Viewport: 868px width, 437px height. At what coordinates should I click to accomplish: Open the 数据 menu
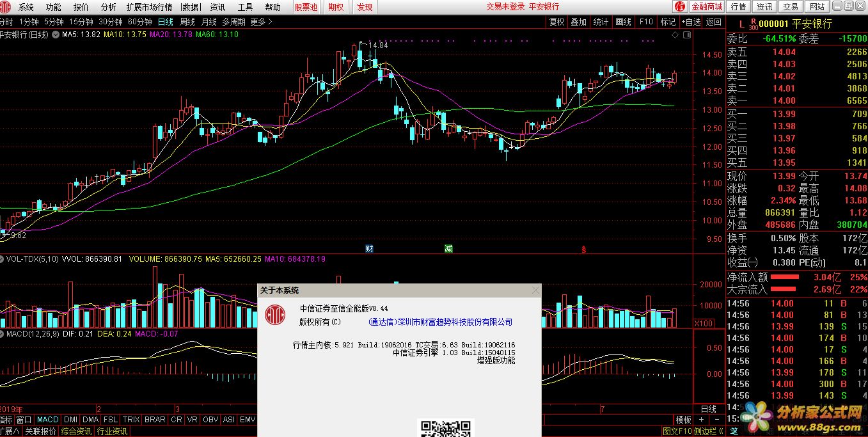point(190,7)
